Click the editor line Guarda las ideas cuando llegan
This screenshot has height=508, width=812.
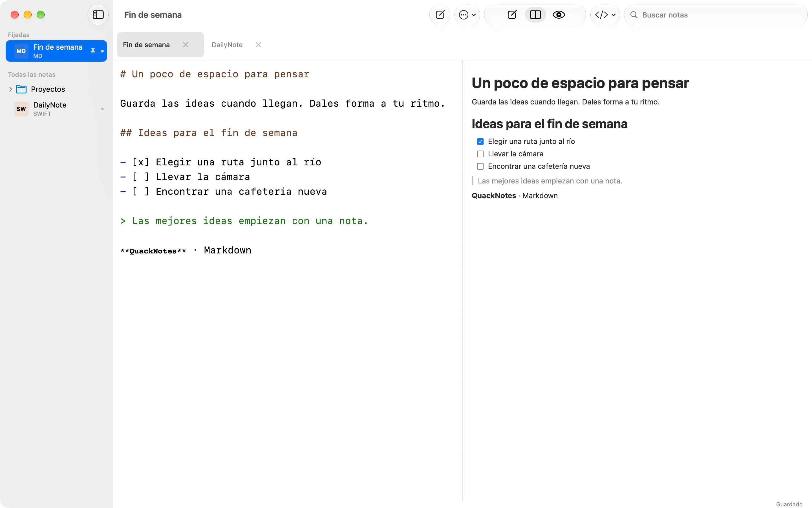pos(283,104)
